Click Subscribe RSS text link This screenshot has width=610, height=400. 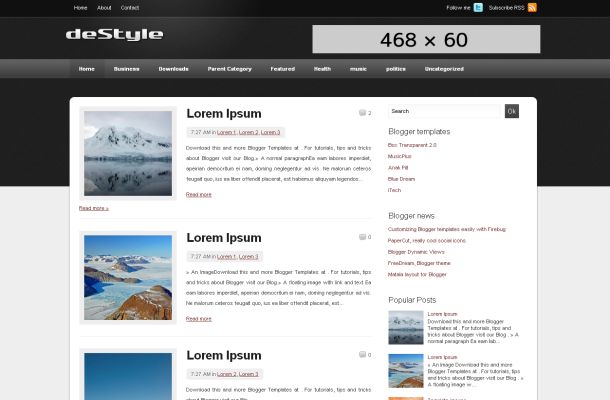pos(507,8)
